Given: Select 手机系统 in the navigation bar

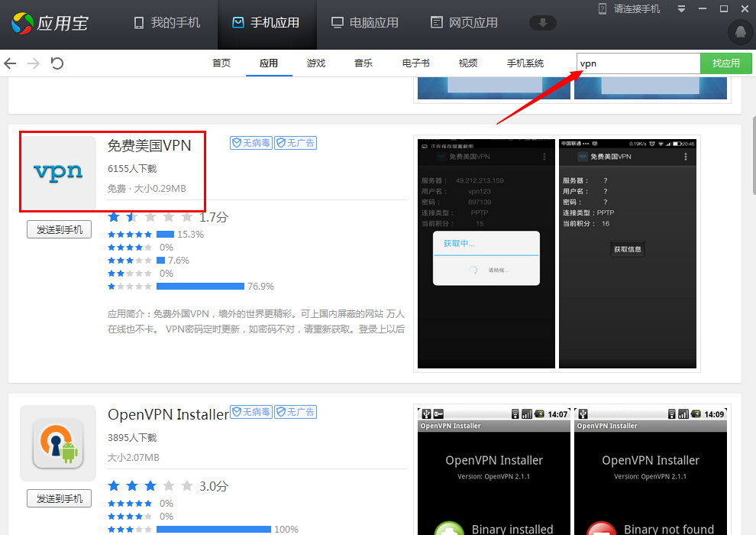Looking at the screenshot, I should pyautogui.click(x=525, y=63).
